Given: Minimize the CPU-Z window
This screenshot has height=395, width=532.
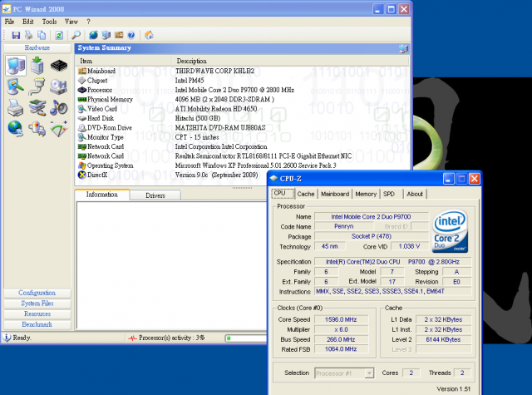Looking at the screenshot, I should (449, 179).
